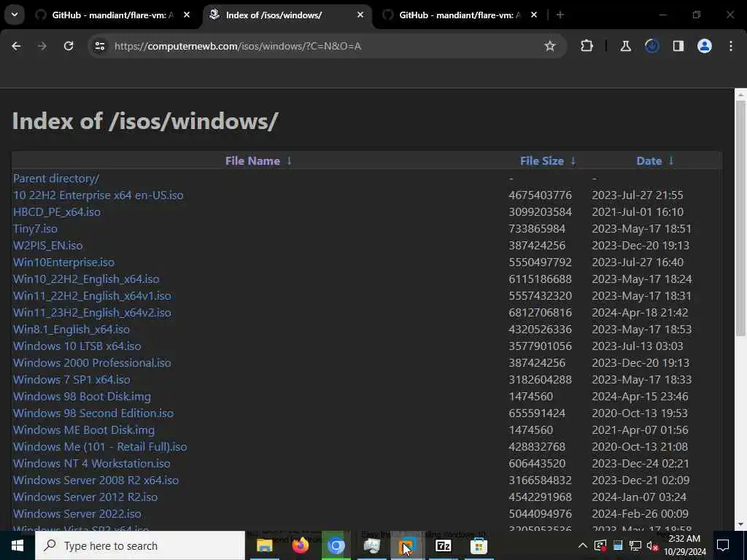Show hidden system tray icons
Screen dimensions: 747x560
click(x=583, y=545)
